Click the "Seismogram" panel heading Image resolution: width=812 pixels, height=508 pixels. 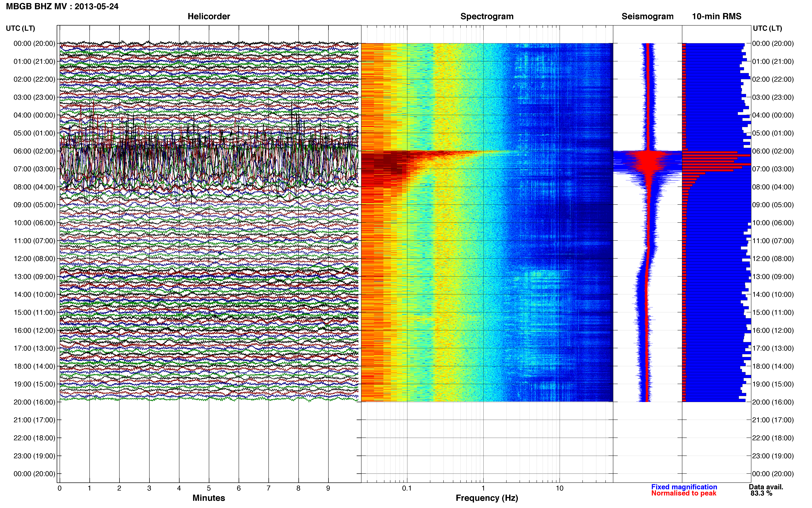pos(648,16)
